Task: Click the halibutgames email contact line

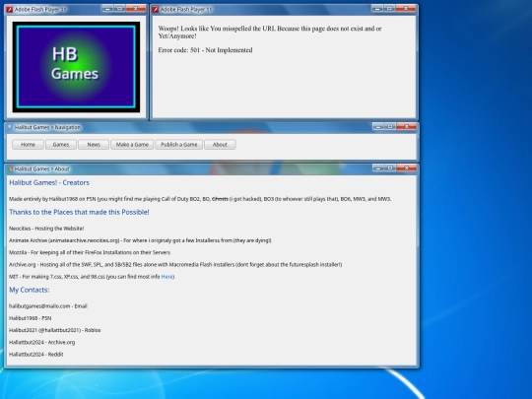Action: pyautogui.click(x=48, y=306)
